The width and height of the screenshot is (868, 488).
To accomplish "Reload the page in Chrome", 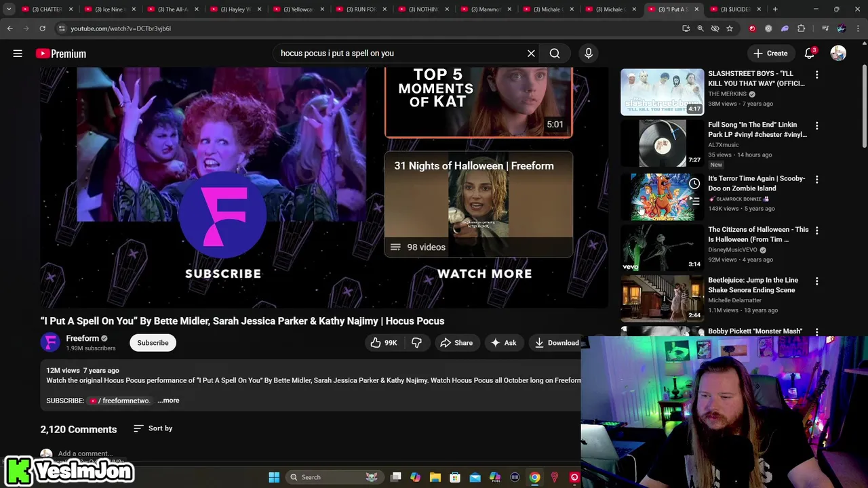I will [42, 28].
